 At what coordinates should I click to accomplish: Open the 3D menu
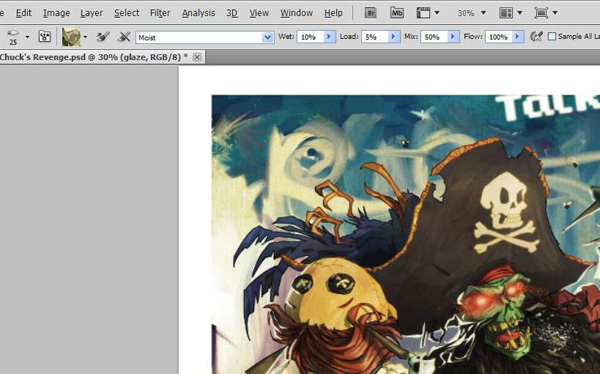click(x=232, y=13)
